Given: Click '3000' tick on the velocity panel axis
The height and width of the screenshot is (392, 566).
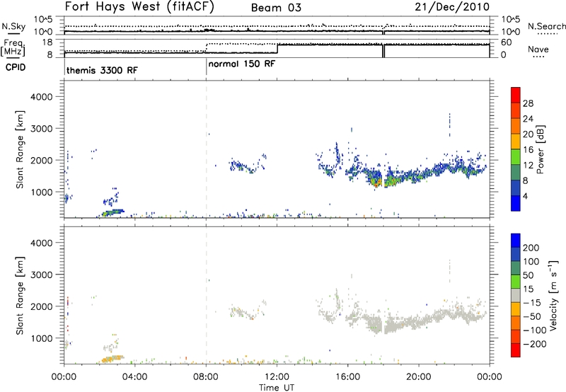Looking at the screenshot, I should [41, 275].
